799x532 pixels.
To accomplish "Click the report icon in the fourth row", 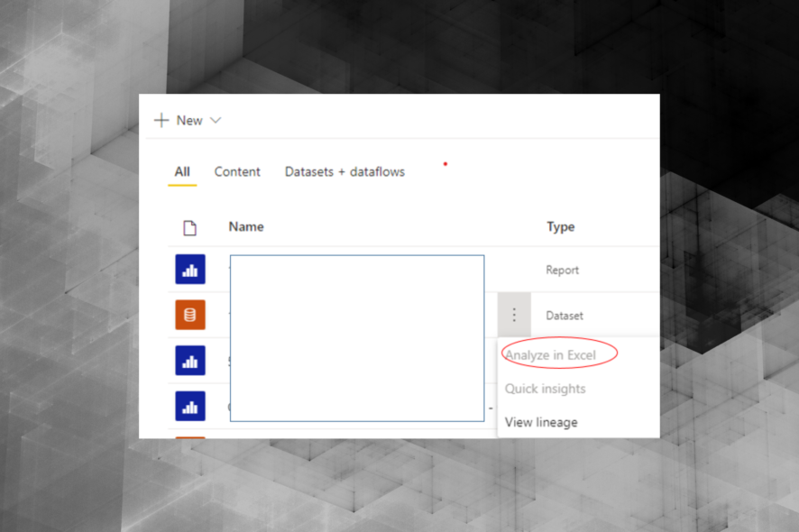I will pos(190,405).
